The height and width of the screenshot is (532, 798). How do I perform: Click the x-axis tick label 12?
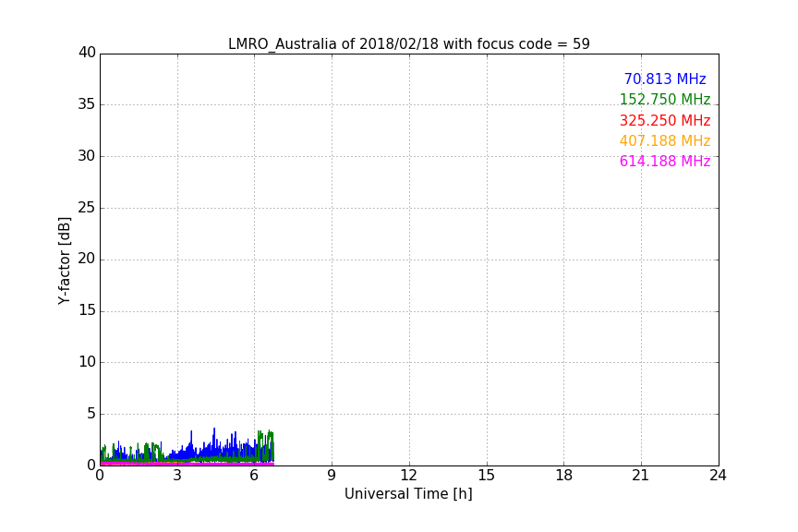point(409,476)
